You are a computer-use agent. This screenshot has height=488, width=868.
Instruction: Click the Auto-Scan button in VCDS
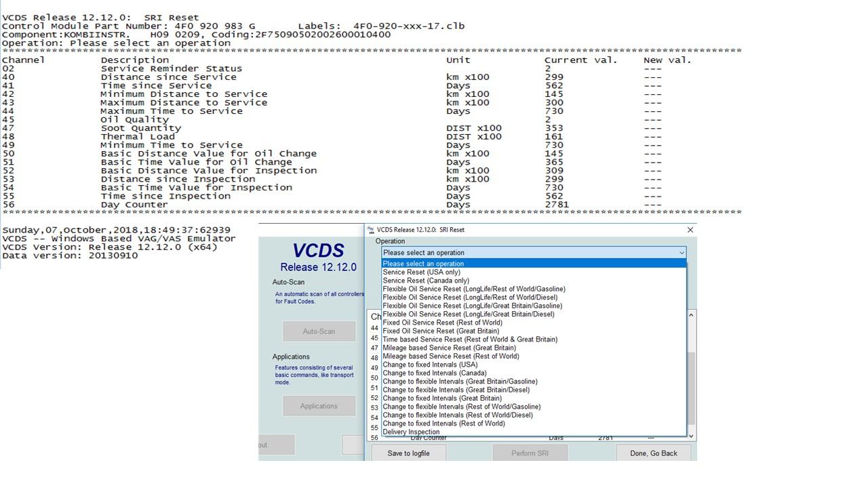coord(319,331)
